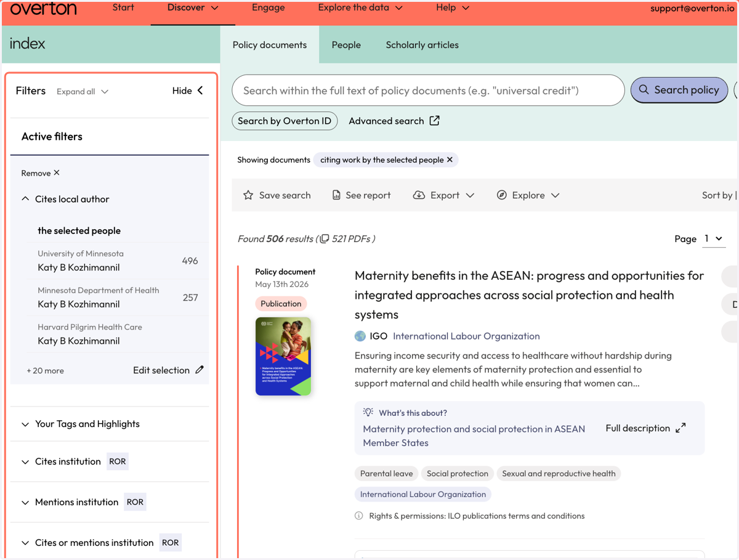739x560 pixels.
Task: Click the pencil icon next to Edit selection
Action: (x=200, y=370)
